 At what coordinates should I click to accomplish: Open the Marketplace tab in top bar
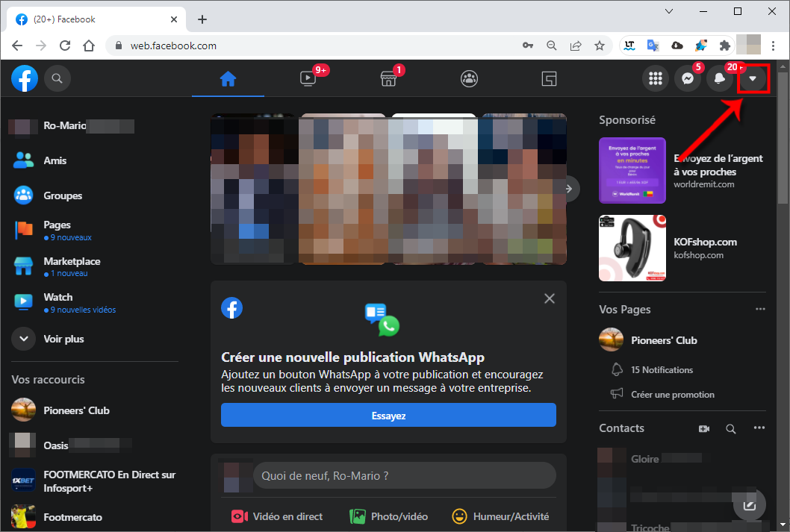tap(388, 79)
